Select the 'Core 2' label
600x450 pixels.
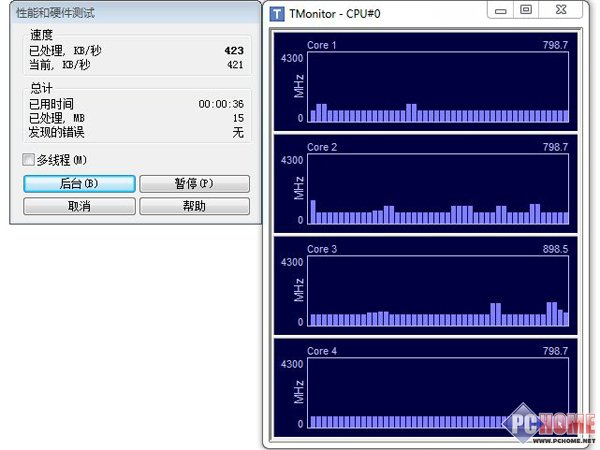point(322,147)
